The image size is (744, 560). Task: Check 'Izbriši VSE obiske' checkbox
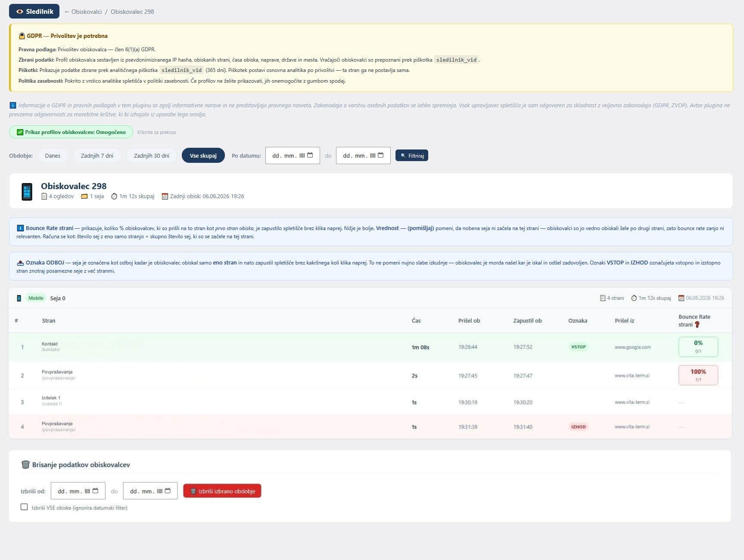[x=24, y=507]
